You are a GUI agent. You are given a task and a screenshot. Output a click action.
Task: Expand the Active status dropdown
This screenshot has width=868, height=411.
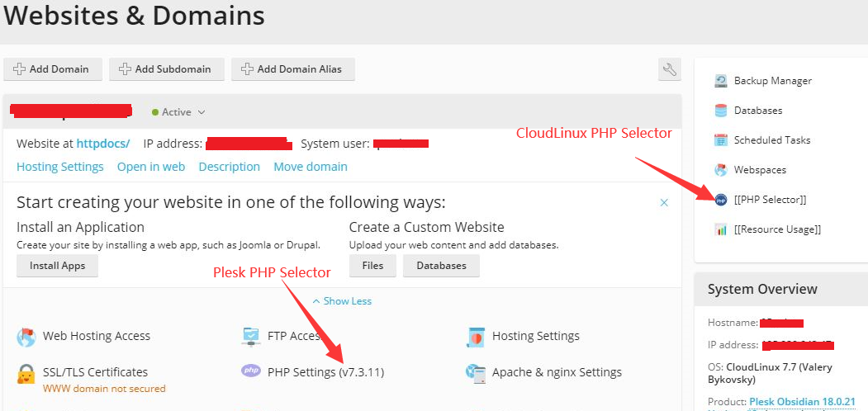coord(201,112)
